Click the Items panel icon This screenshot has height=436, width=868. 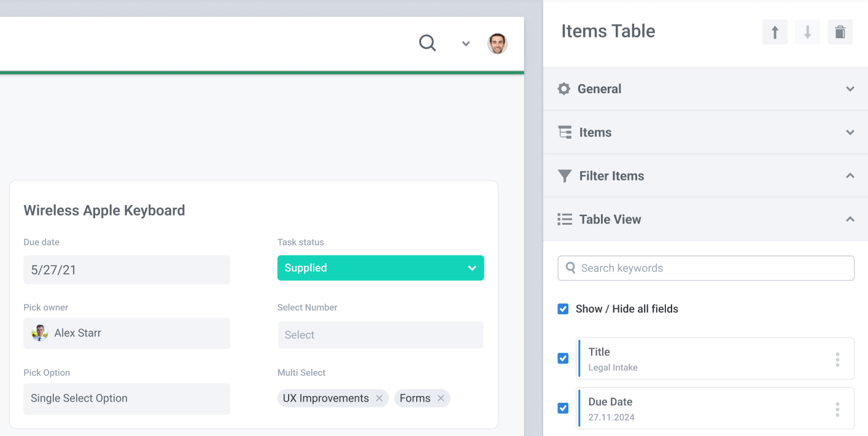(564, 132)
